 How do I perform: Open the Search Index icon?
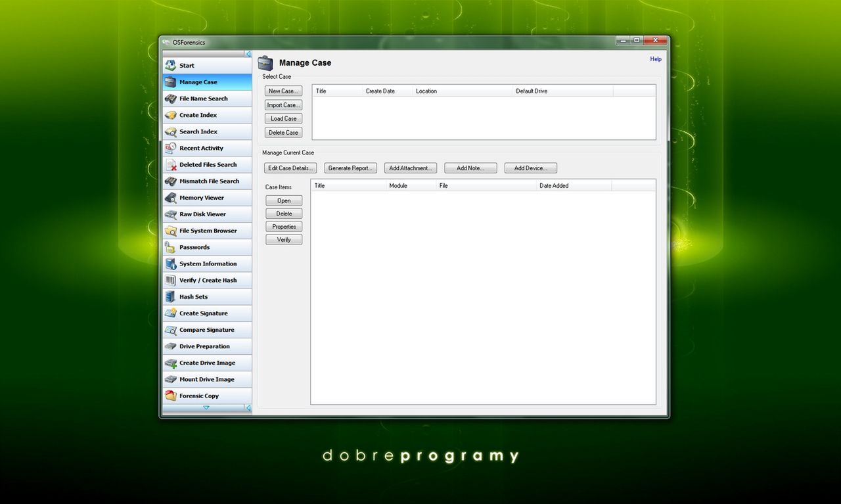click(x=170, y=131)
